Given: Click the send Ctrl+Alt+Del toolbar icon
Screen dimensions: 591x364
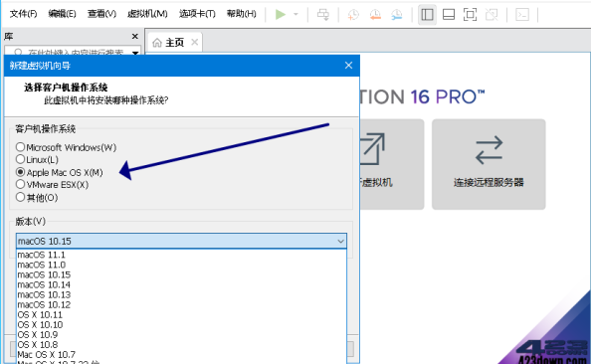Looking at the screenshot, I should (x=323, y=15).
